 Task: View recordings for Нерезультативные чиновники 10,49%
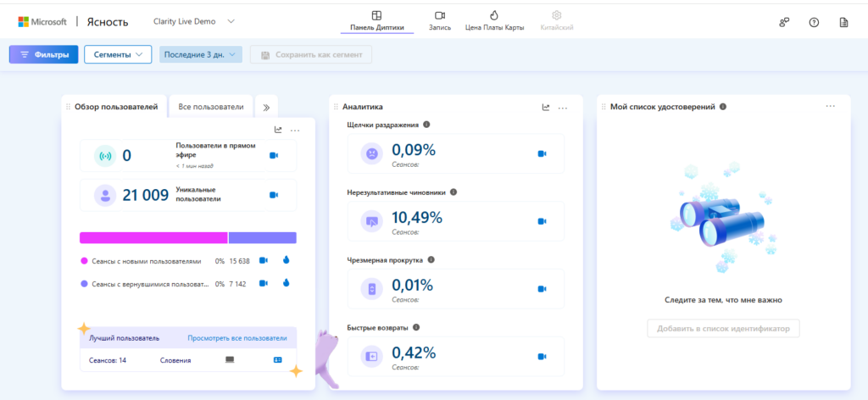coord(542,221)
